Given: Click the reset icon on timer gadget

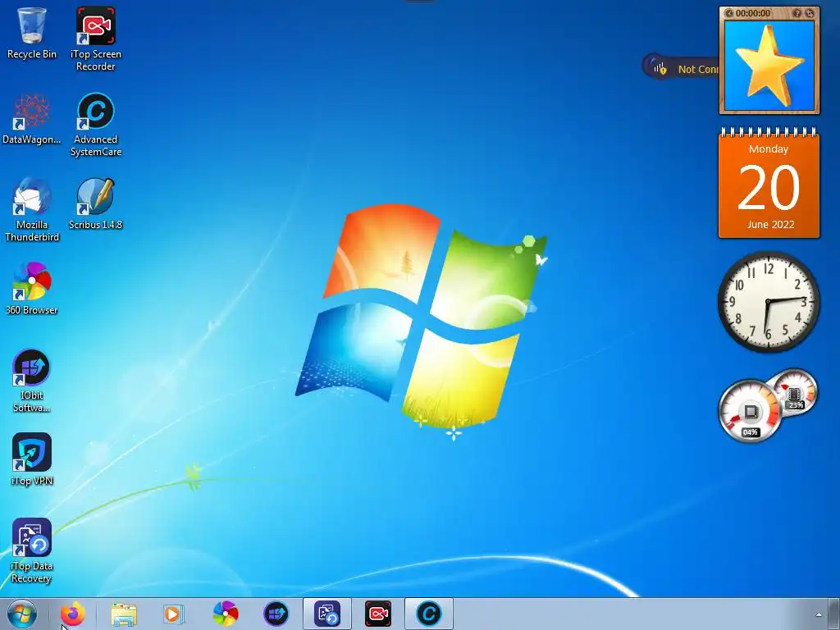Looking at the screenshot, I should [x=809, y=13].
